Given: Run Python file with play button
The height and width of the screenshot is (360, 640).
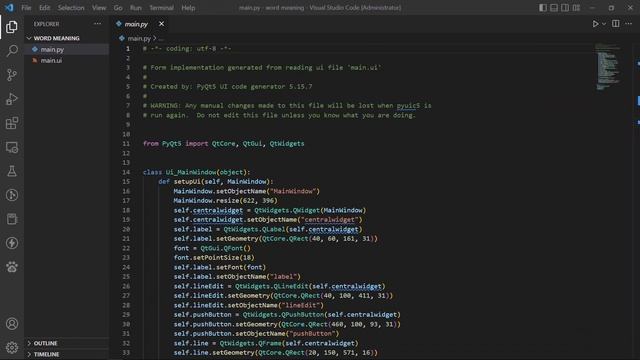Looking at the screenshot, I should (595, 24).
